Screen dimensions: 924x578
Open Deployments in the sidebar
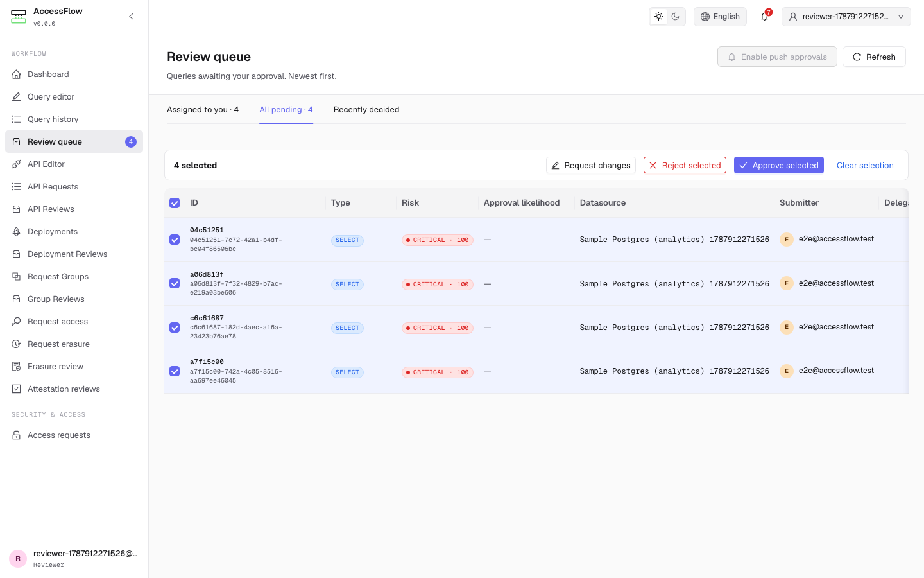click(74, 232)
